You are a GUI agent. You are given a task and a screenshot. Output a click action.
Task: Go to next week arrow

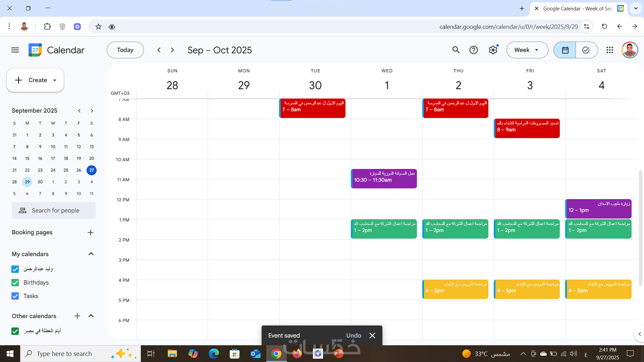(x=172, y=50)
